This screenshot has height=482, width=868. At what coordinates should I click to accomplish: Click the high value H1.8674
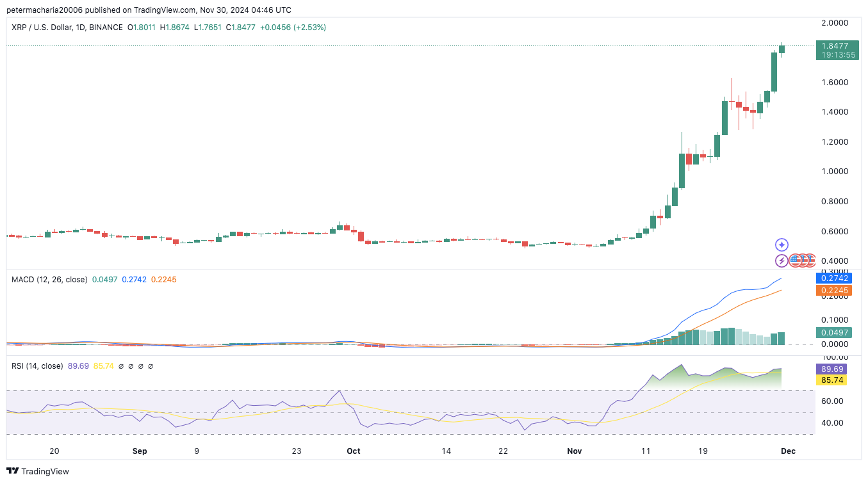pyautogui.click(x=176, y=28)
